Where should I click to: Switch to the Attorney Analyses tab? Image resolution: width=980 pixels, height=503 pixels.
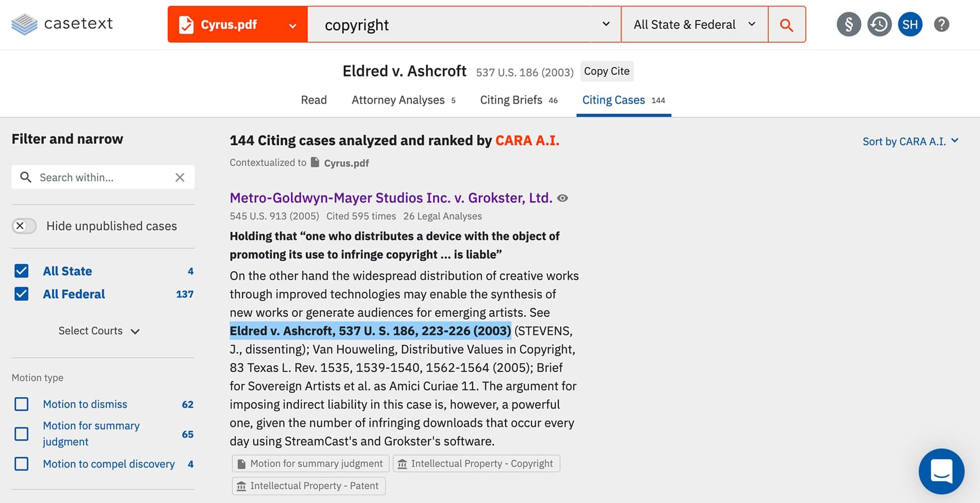click(403, 100)
